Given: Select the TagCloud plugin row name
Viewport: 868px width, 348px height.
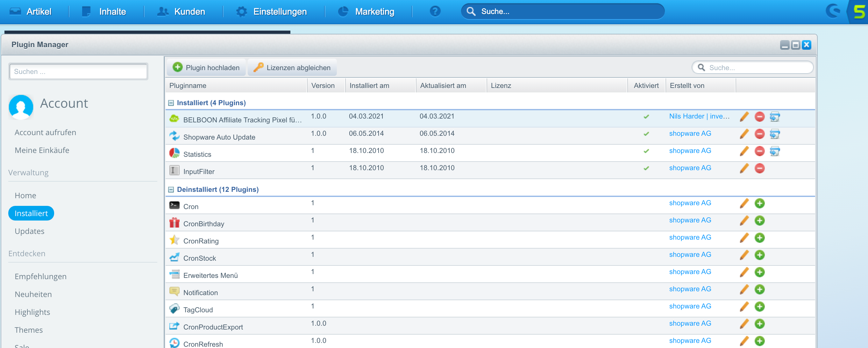Looking at the screenshot, I should tap(198, 310).
